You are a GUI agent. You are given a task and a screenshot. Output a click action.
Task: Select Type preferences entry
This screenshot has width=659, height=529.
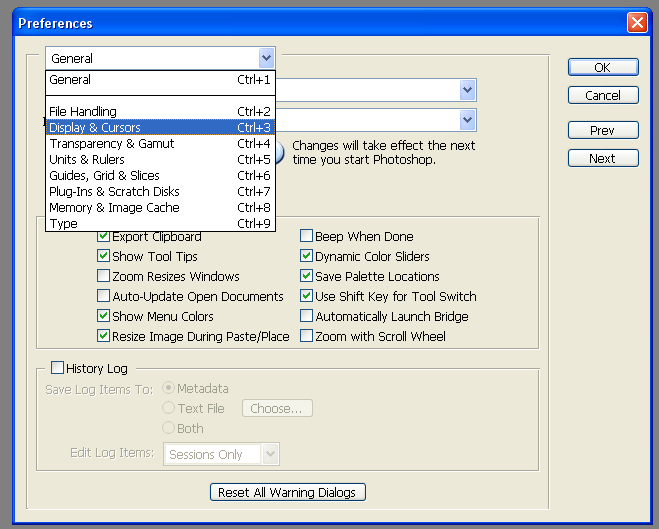(160, 223)
